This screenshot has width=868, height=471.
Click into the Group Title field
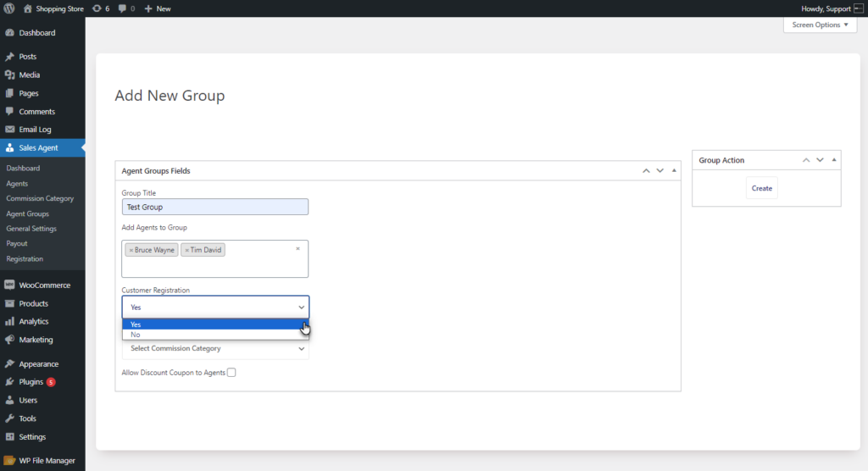click(x=215, y=207)
